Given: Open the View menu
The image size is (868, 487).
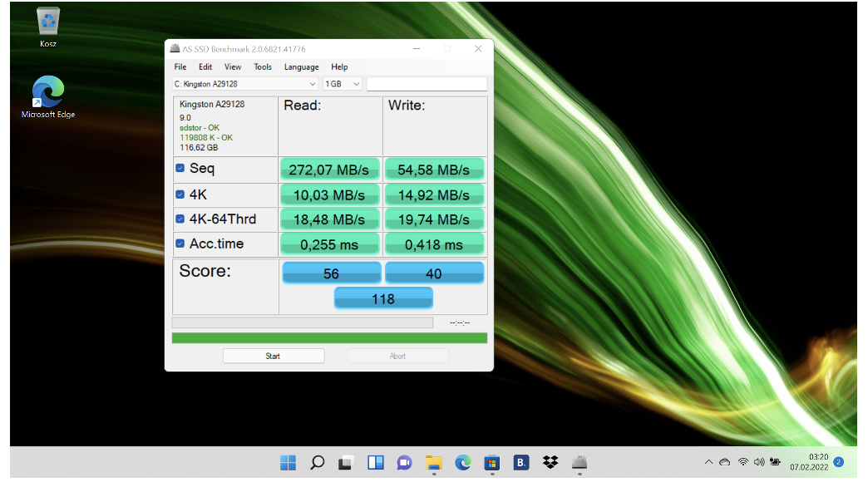Looking at the screenshot, I should tap(233, 67).
